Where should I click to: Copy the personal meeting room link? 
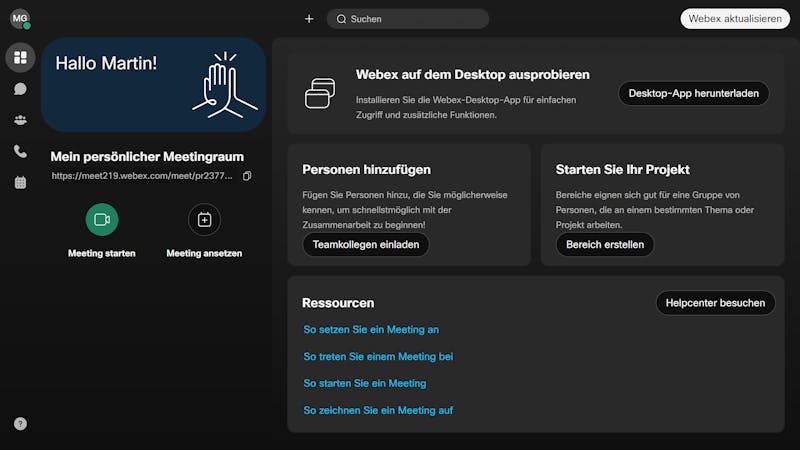[x=247, y=176]
